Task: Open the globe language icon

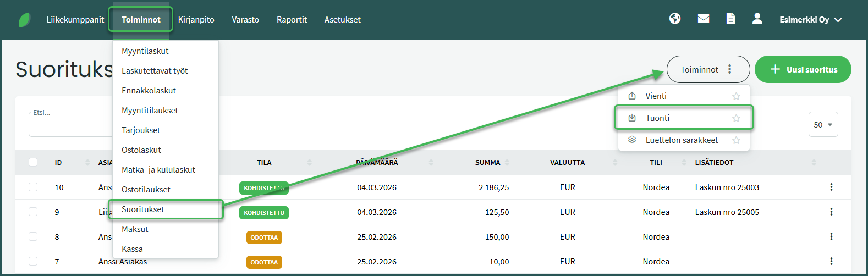Action: [675, 19]
